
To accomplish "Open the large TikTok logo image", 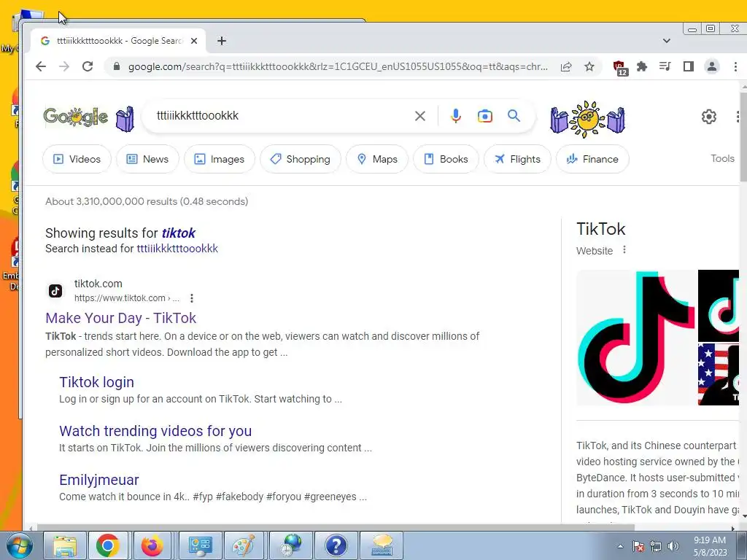I will 637,338.
